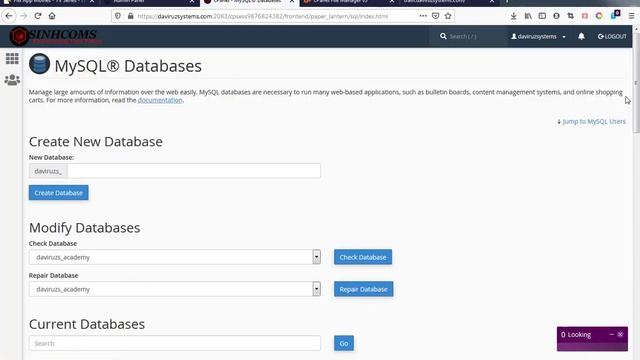Viewport: 640px width, 360px height.
Task: Toggle the browser sidebar view
Action: tap(542, 16)
